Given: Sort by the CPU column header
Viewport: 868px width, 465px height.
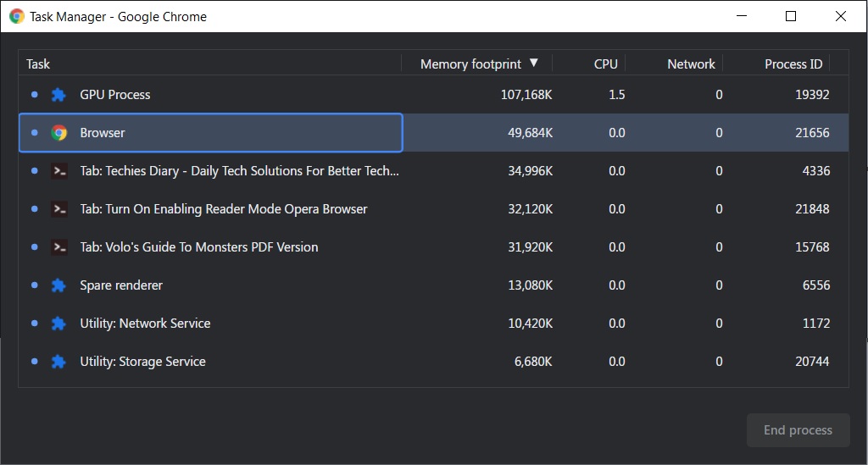Looking at the screenshot, I should (x=589, y=64).
